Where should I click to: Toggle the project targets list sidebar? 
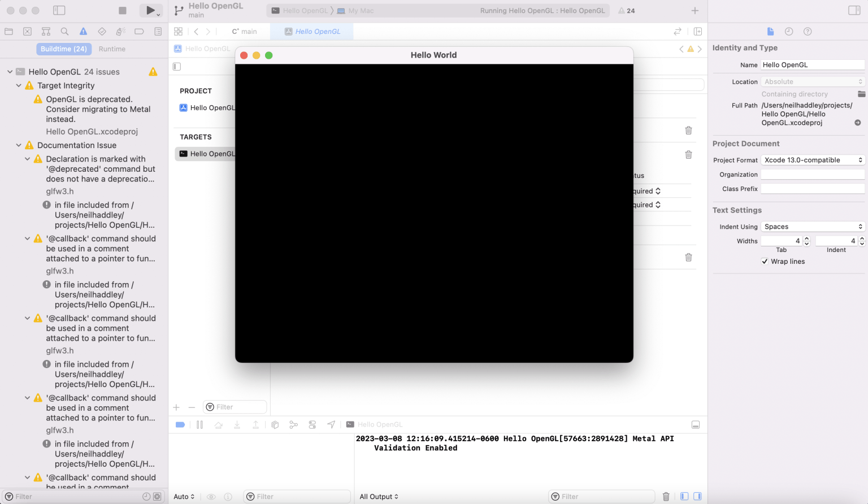click(177, 67)
